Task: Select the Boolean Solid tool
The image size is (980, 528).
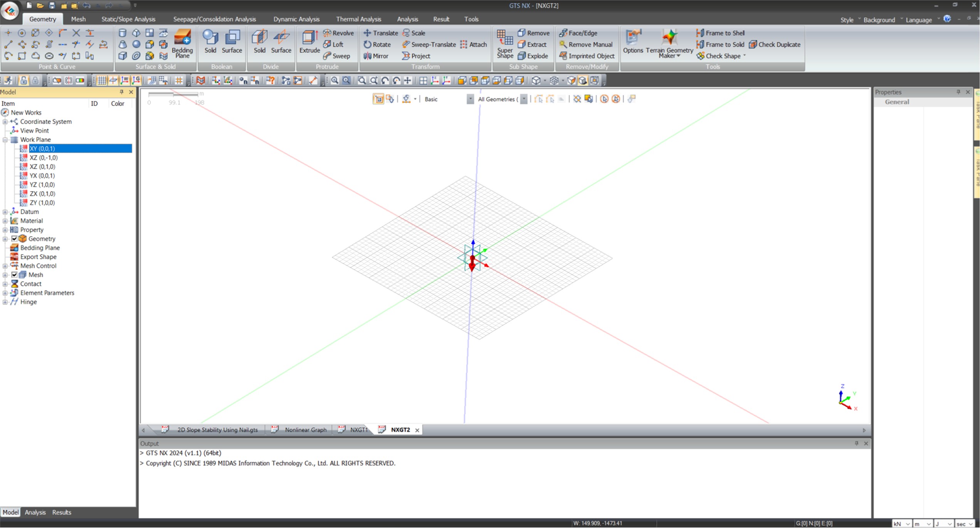Action: 210,42
